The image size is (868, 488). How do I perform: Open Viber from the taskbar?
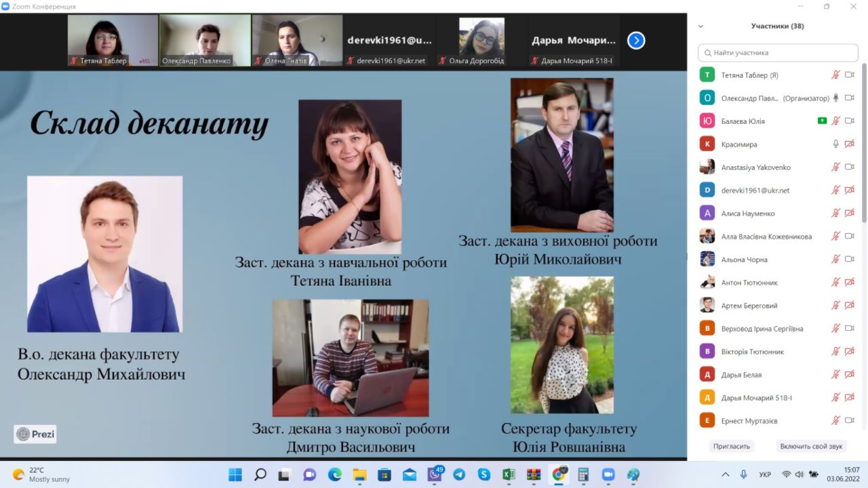click(435, 474)
